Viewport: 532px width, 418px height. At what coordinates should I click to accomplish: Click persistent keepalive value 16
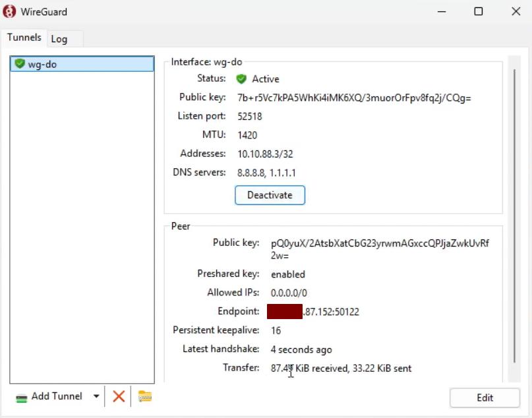click(276, 330)
